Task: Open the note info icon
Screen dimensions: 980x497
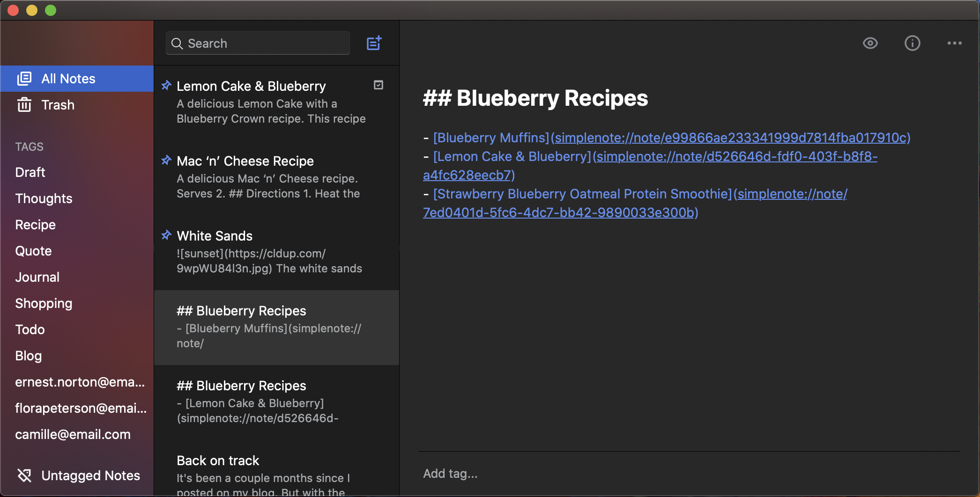Action: pyautogui.click(x=912, y=44)
